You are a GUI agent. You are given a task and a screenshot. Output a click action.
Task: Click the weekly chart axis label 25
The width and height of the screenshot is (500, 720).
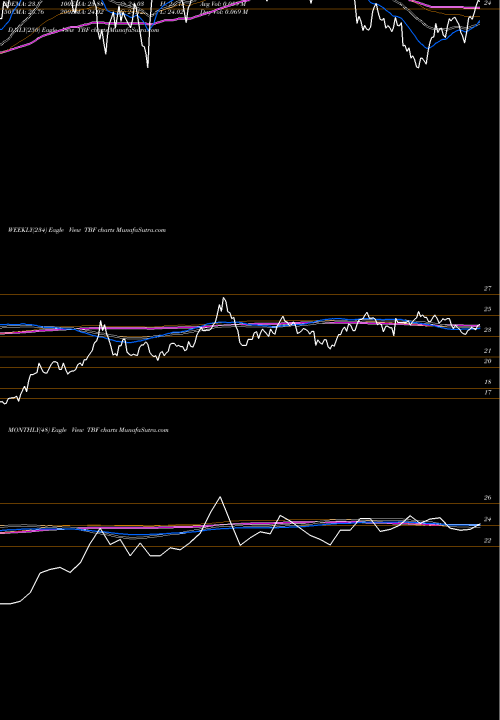coord(488,309)
